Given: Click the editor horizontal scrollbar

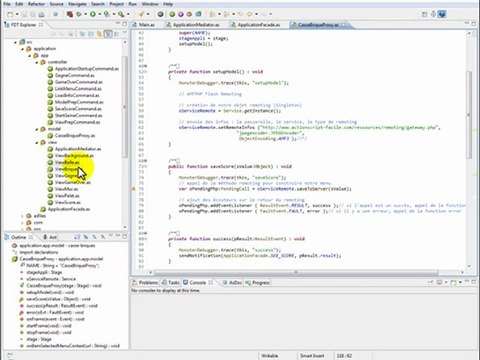Looking at the screenshot, I should [296, 272].
